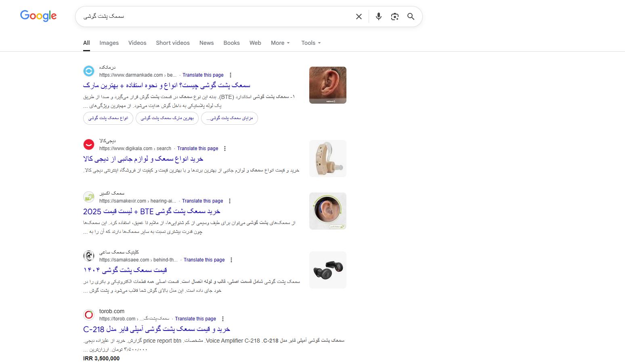This screenshot has height=364, width=625.
Task: Click the Google logo
Action: (x=38, y=16)
